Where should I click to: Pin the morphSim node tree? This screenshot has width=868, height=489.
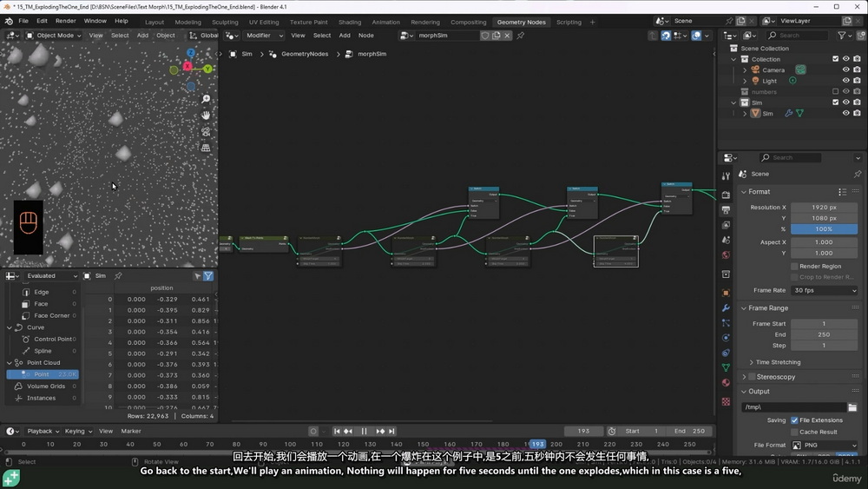click(x=520, y=36)
